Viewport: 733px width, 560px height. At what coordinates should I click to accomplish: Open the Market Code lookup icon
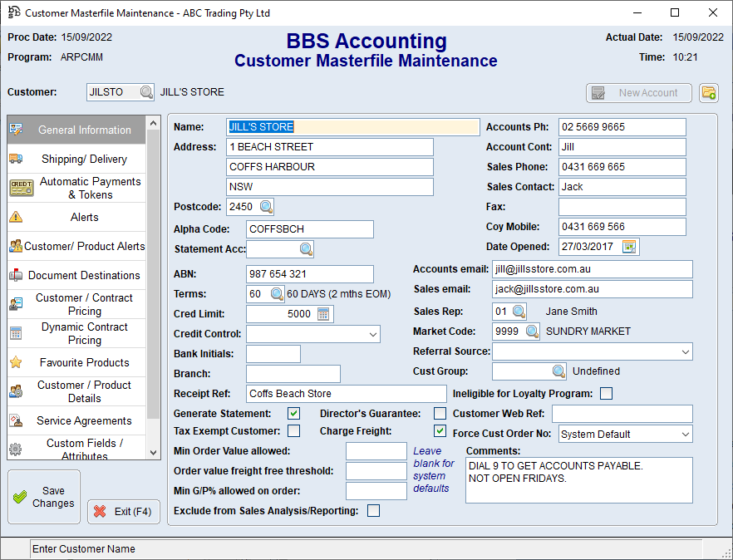532,332
